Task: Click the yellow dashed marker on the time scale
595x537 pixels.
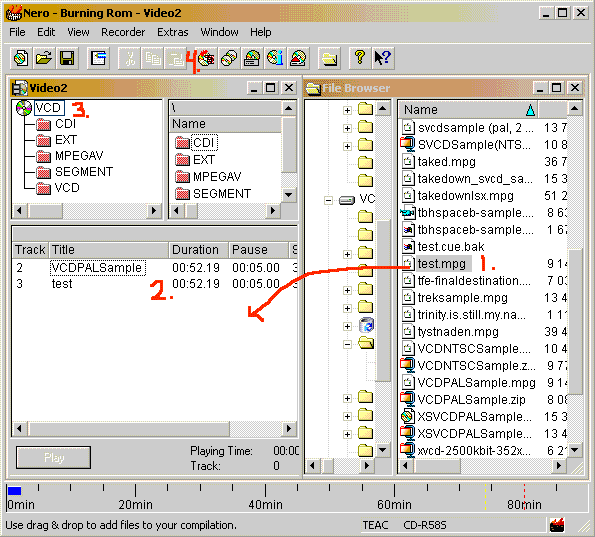Action: [x=485, y=496]
